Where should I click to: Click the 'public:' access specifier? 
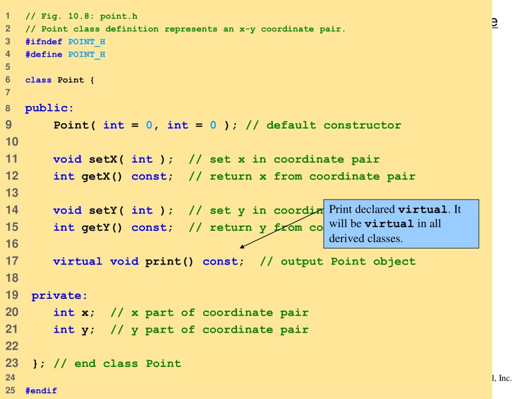[x=49, y=108]
